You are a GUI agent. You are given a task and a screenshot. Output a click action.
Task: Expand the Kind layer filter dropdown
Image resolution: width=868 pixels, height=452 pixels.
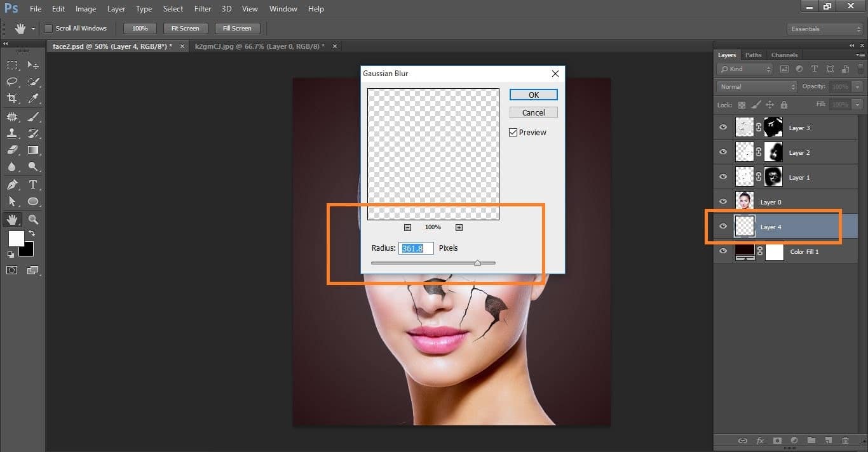click(x=744, y=69)
